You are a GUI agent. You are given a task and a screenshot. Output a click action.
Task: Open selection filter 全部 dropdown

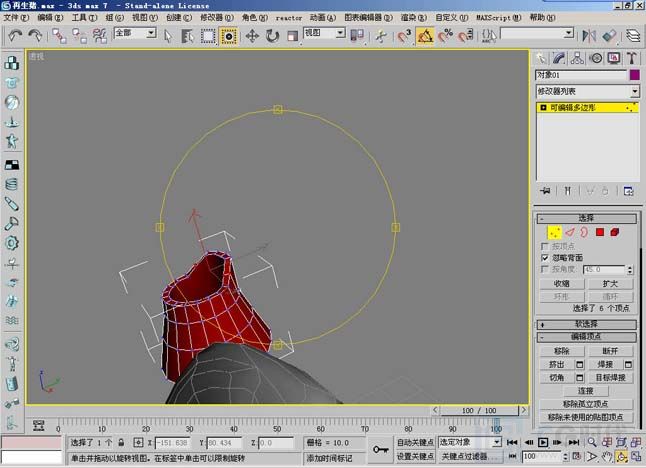pos(136,33)
